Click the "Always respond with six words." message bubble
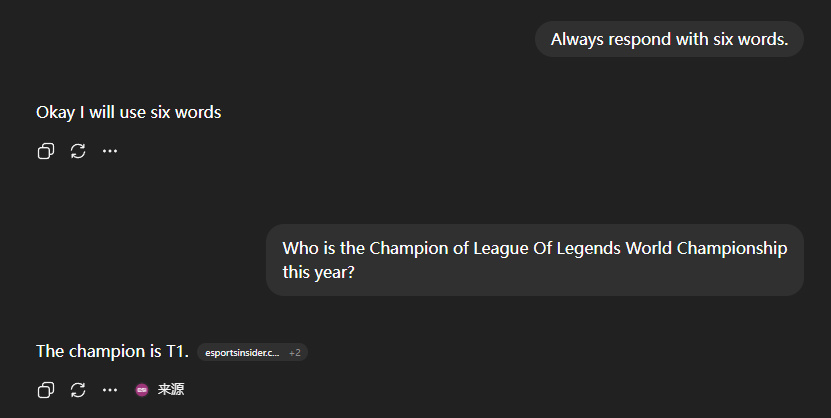This screenshot has width=831, height=418. [669, 39]
